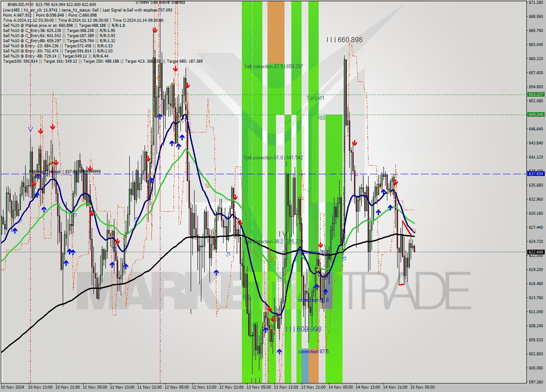Select the 'I I I 660.898' high label
Screen dimensions: 546x392
344,40
